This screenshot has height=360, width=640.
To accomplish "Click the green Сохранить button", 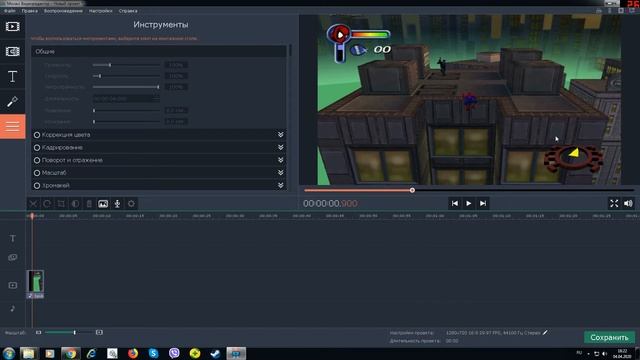I will [x=609, y=338].
